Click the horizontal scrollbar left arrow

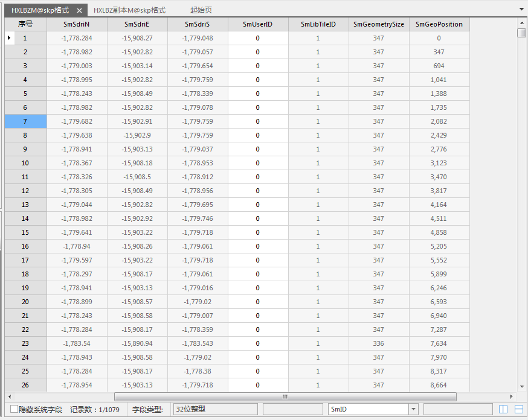10,397
